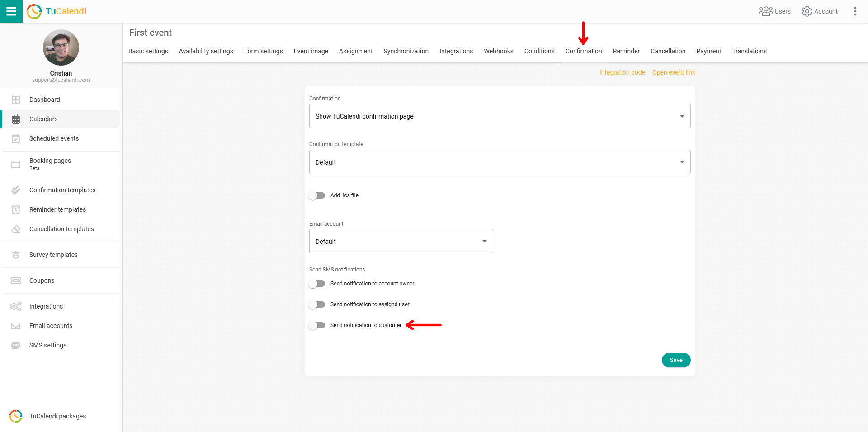The width and height of the screenshot is (868, 432).
Task: Click the Dashboard grid icon
Action: pos(16,100)
